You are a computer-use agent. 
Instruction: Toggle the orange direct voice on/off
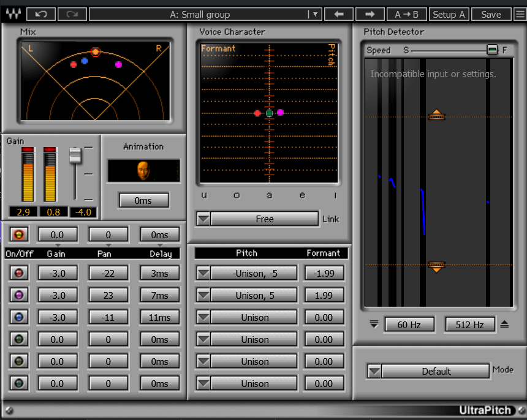[x=19, y=234]
